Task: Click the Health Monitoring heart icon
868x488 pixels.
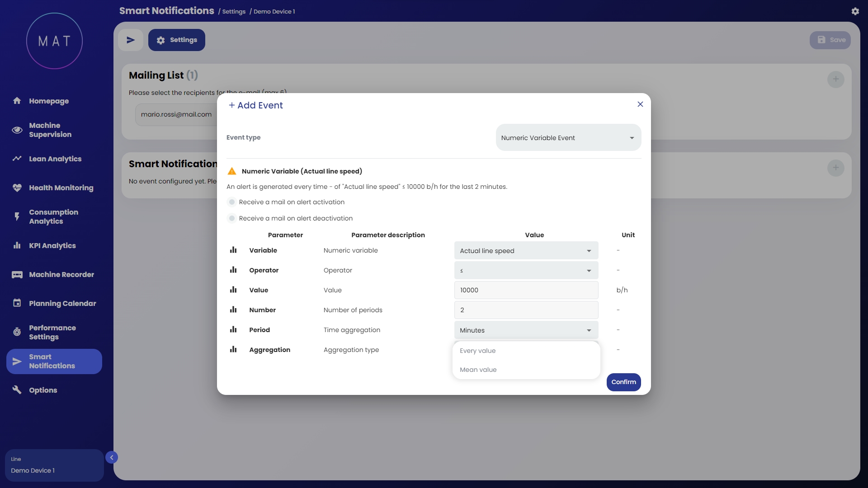Action: [x=17, y=188]
